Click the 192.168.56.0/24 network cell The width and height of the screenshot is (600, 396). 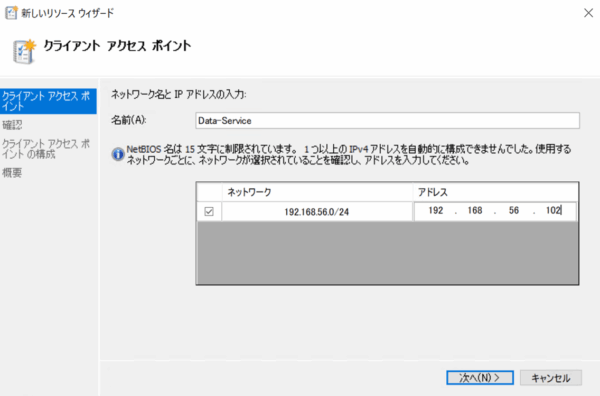tap(317, 212)
